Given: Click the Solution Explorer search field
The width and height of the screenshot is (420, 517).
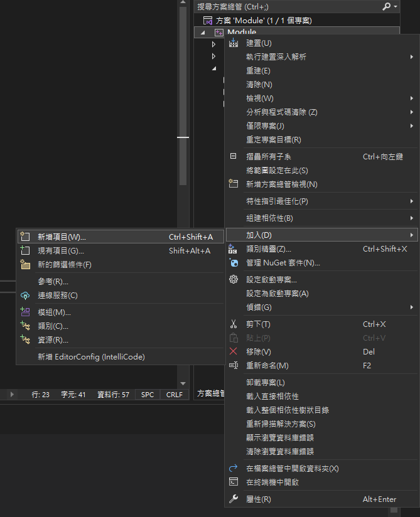Looking at the screenshot, I should (x=287, y=6).
